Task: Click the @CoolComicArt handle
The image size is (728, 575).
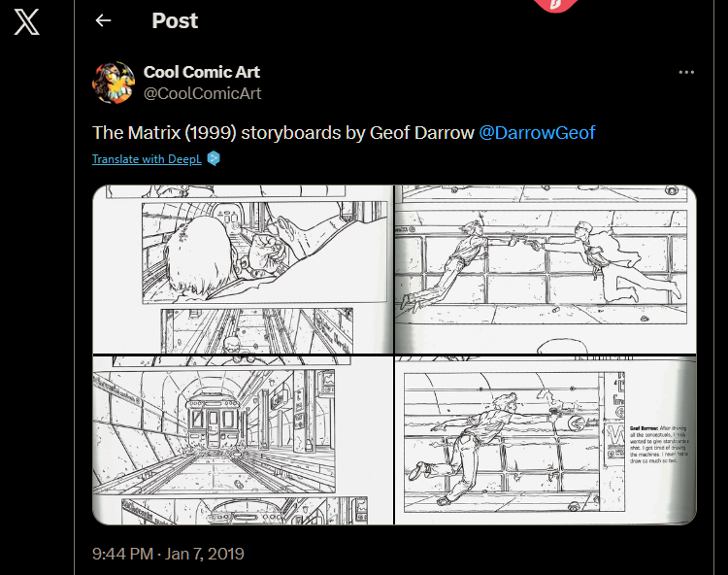Action: [x=203, y=93]
